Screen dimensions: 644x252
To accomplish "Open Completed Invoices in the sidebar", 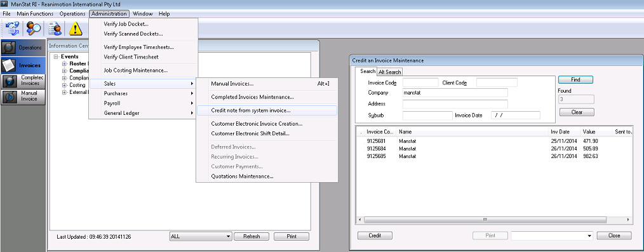I will 23,81.
